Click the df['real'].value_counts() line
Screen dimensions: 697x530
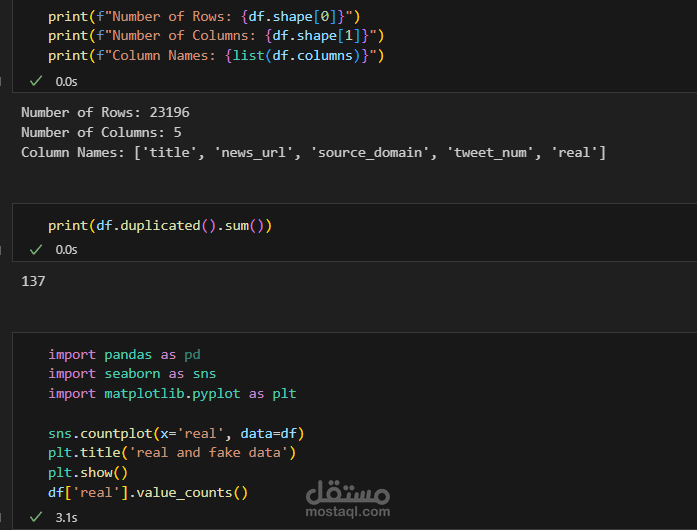pyautogui.click(x=148, y=493)
